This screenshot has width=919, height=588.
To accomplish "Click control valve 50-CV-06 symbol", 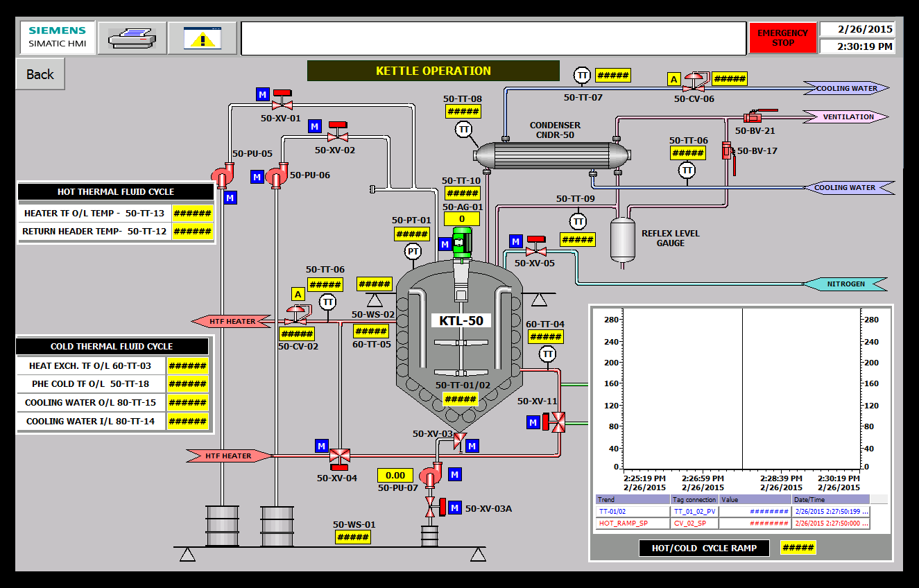I will (694, 82).
